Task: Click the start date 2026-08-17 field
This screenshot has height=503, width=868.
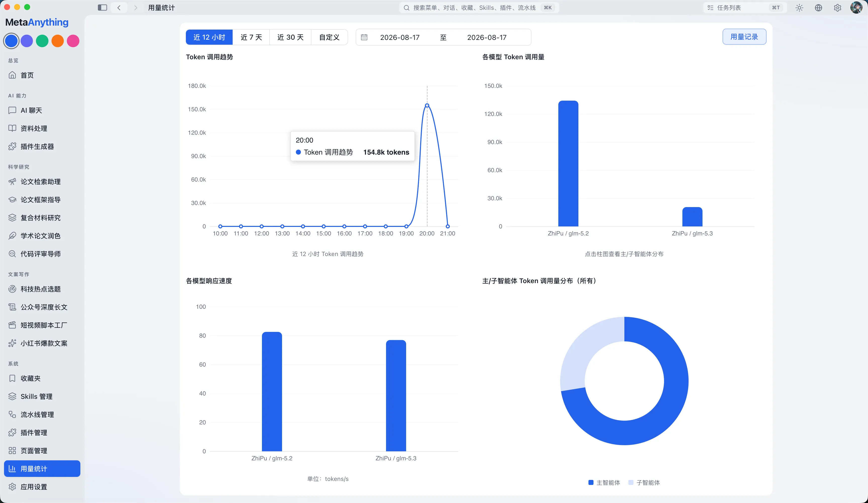Action: [x=400, y=37]
